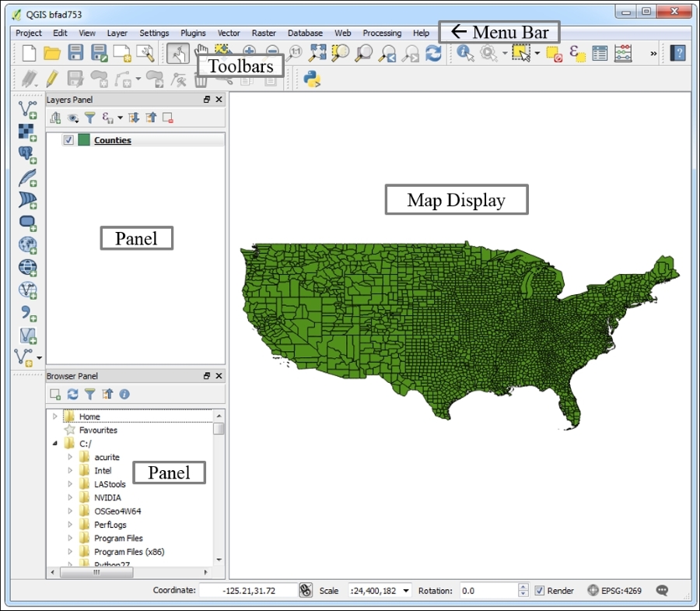This screenshot has width=700, height=611.
Task: Save the project with floppy icon
Action: (75, 53)
